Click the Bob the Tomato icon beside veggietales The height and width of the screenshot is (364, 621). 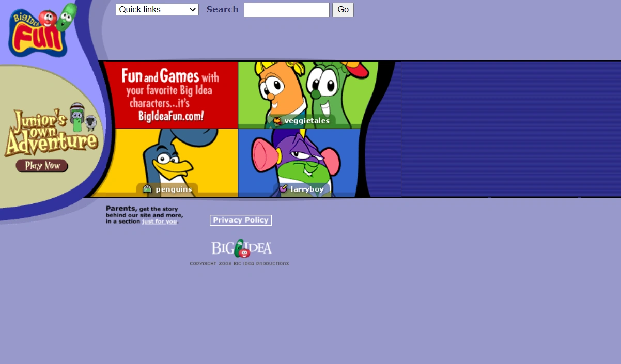[277, 120]
